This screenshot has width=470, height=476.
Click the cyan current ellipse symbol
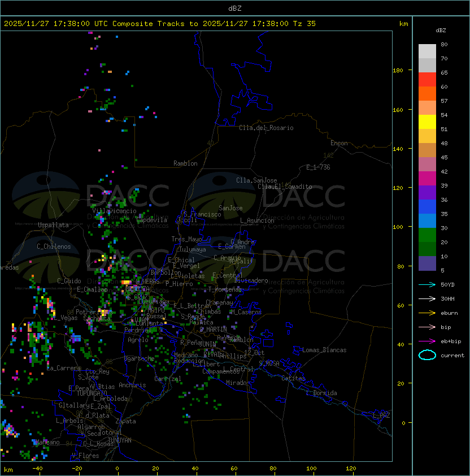427,355
